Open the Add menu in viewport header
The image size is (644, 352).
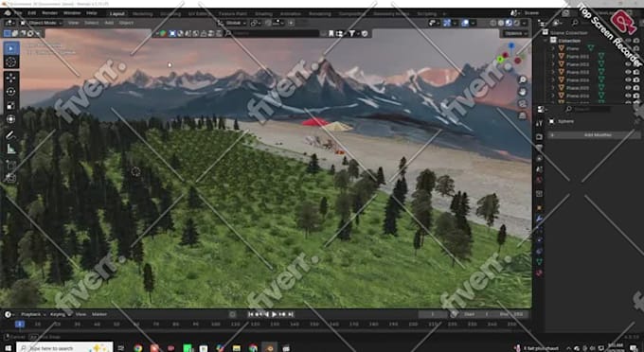click(x=109, y=23)
